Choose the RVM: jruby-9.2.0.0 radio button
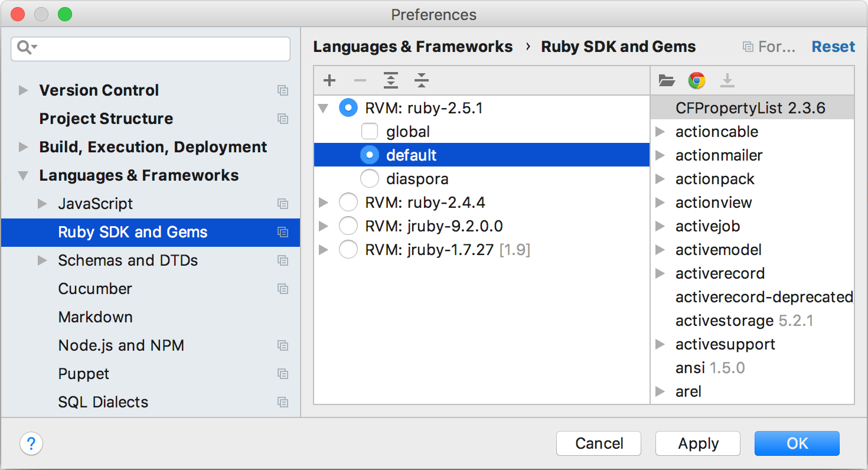The width and height of the screenshot is (868, 470). pyautogui.click(x=348, y=226)
